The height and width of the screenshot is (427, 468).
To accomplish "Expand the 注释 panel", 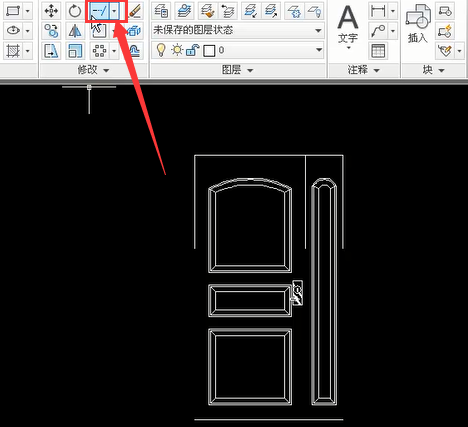I will click(x=364, y=70).
